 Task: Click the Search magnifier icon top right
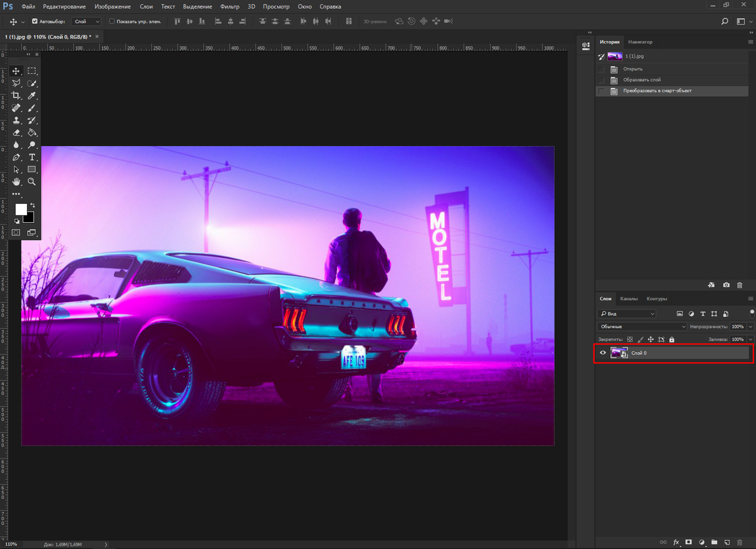[724, 21]
